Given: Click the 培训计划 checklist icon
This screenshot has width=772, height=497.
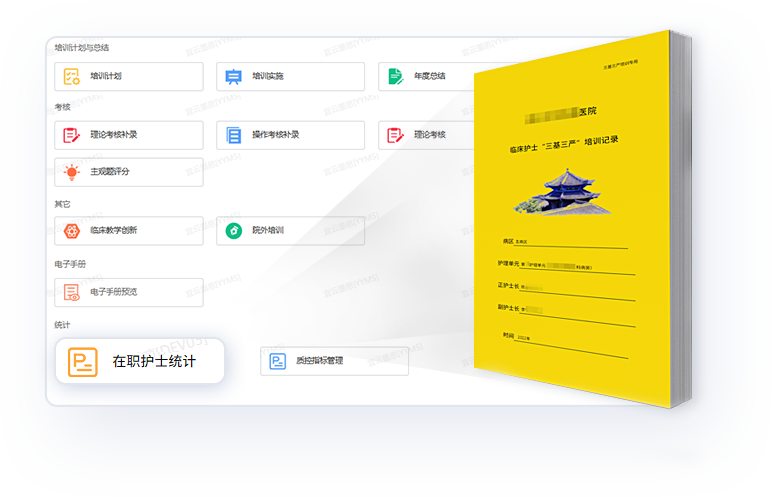Looking at the screenshot, I should point(72,76).
